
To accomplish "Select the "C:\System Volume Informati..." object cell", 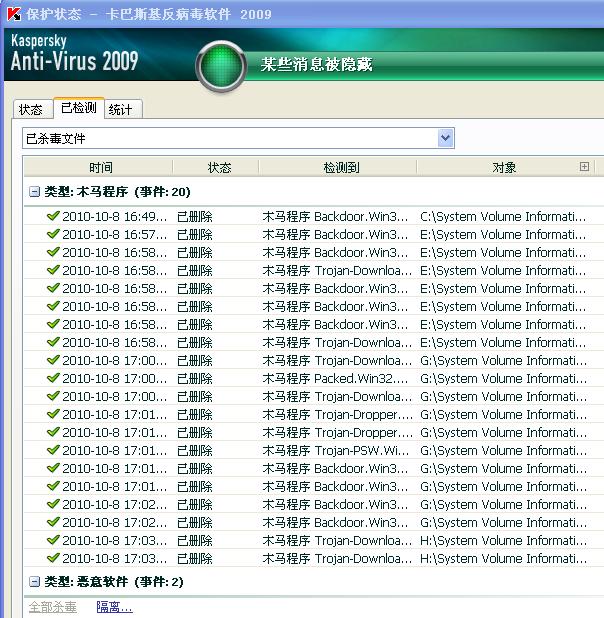I will click(503, 216).
